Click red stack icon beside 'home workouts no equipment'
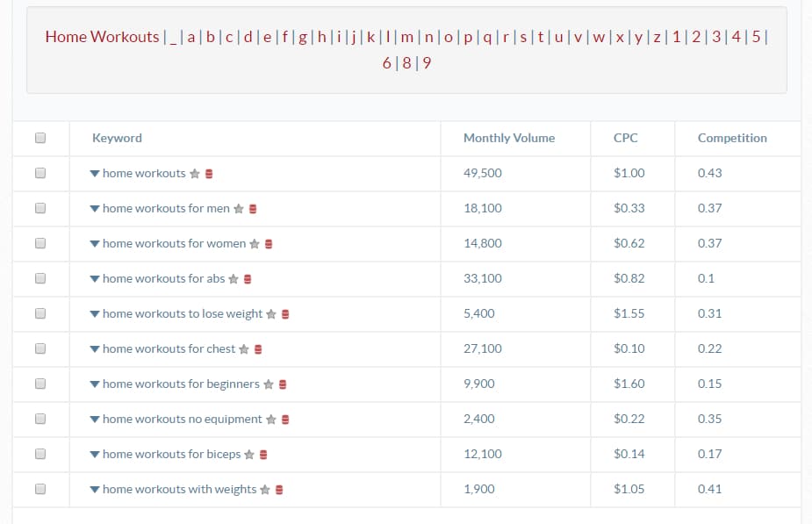This screenshot has width=812, height=524. 285,420
